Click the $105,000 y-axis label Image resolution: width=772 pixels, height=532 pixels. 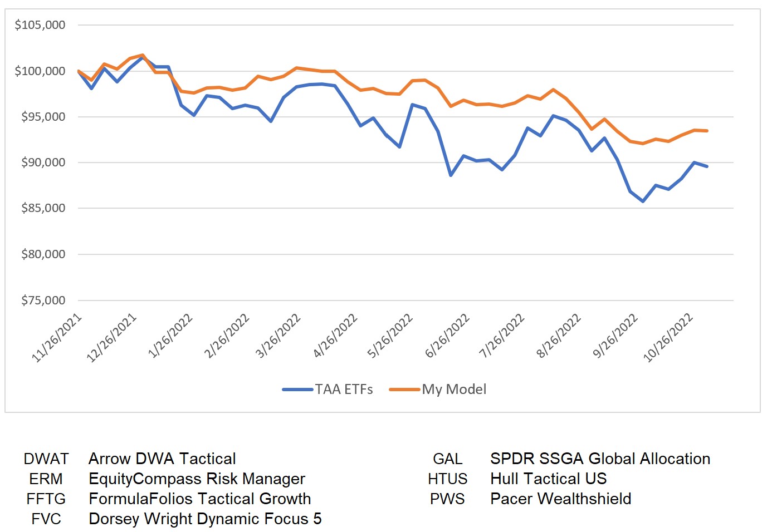(40, 25)
